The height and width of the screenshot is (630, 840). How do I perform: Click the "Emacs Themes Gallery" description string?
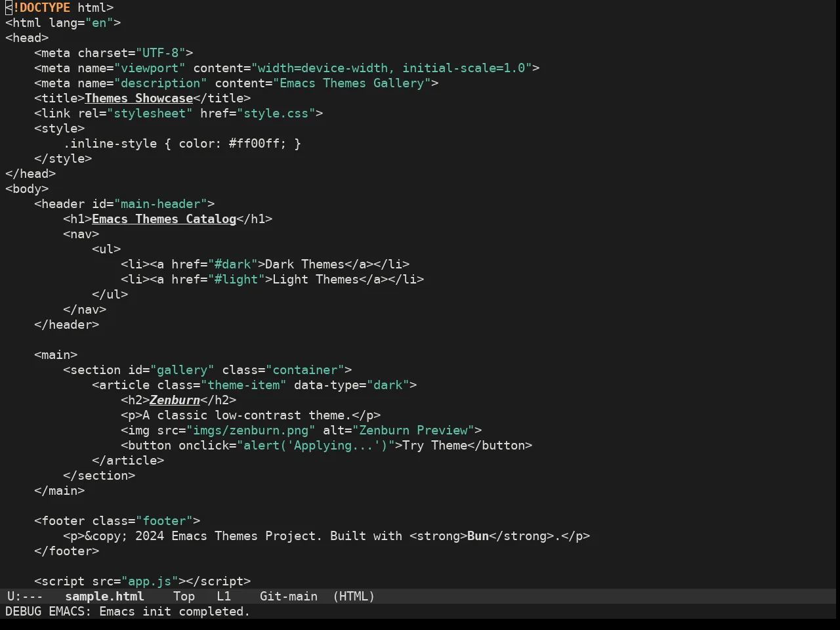[x=352, y=83]
